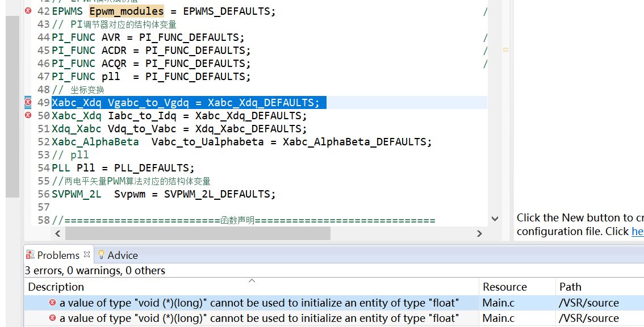Click the highlighted Vgabc_to_Vgdq code line
The width and height of the screenshot is (644, 327).
187,102
